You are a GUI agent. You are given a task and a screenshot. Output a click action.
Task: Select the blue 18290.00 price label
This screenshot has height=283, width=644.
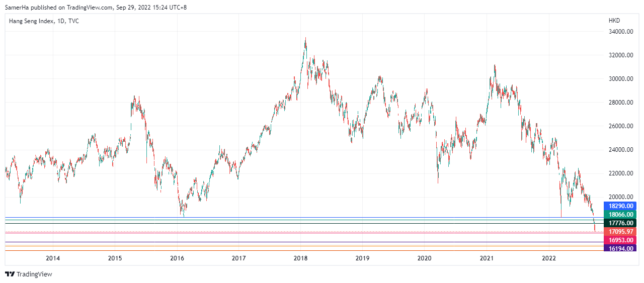(622, 206)
